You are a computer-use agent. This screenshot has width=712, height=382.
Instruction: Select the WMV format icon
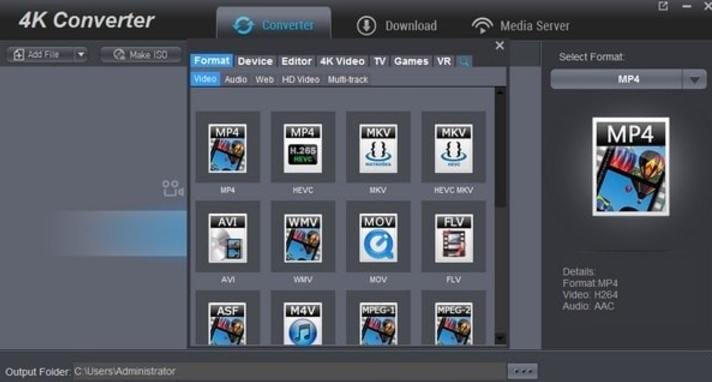[303, 238]
